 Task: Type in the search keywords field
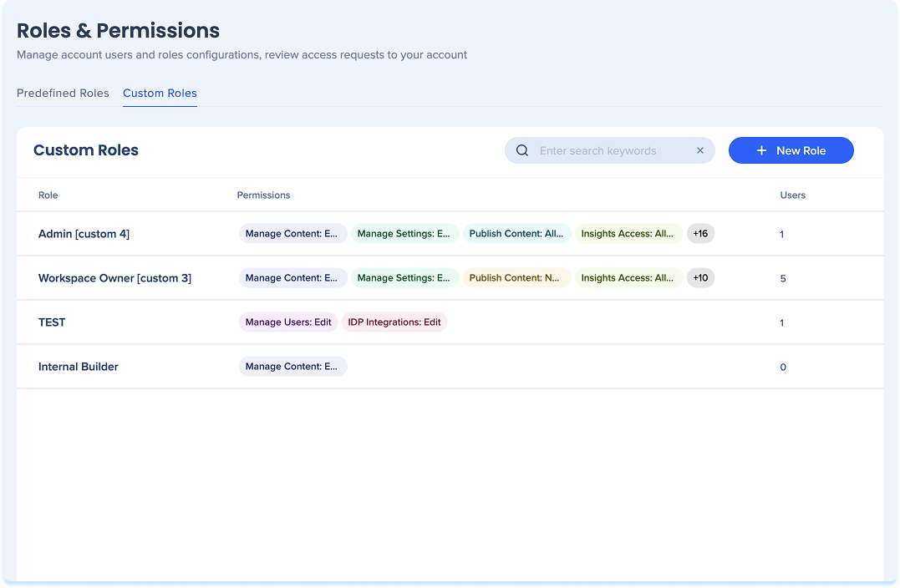[x=610, y=151]
